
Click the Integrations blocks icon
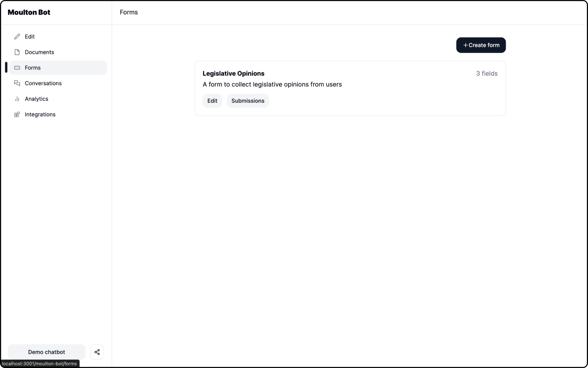click(17, 114)
